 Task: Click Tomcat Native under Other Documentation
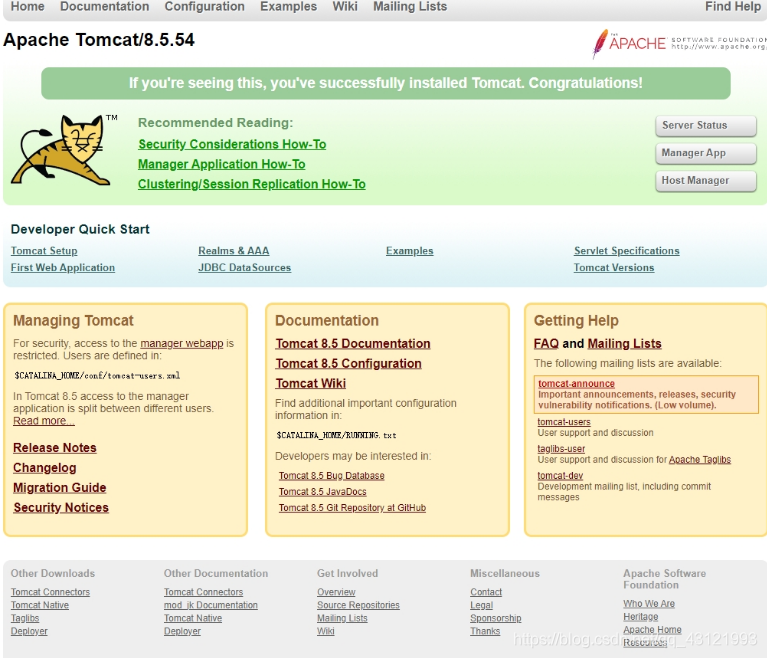(x=193, y=618)
